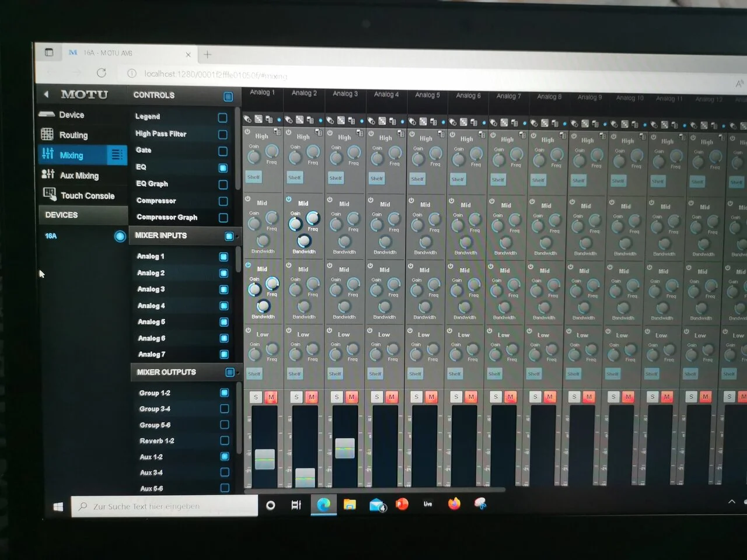Toggle the CONTROLS section header box
This screenshot has width=747, height=560.
(x=228, y=96)
